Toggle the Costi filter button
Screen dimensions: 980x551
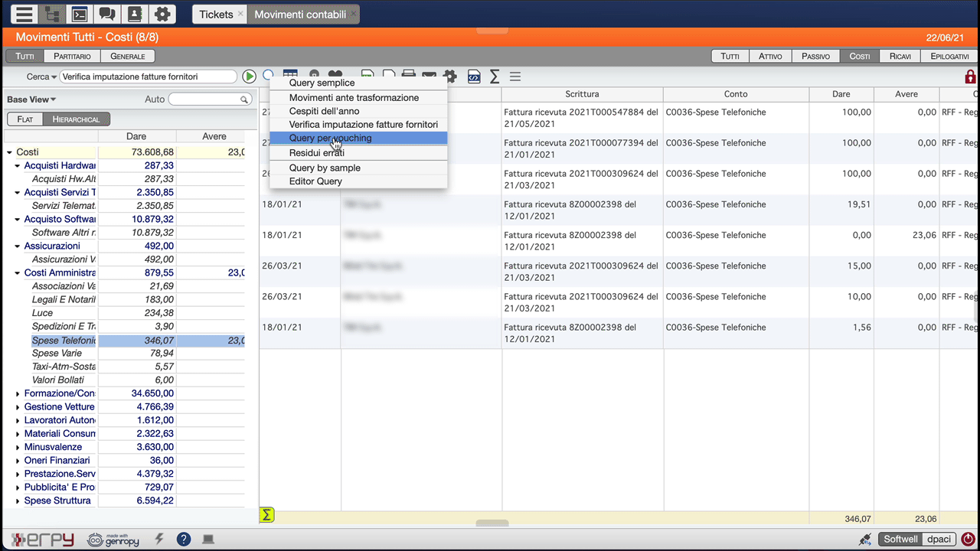(859, 57)
